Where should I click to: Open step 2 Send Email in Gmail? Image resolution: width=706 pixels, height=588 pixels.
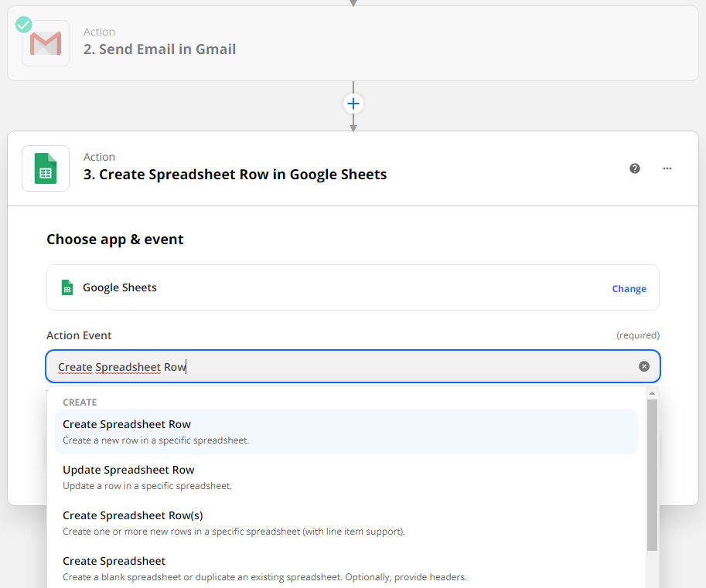pyautogui.click(x=159, y=49)
